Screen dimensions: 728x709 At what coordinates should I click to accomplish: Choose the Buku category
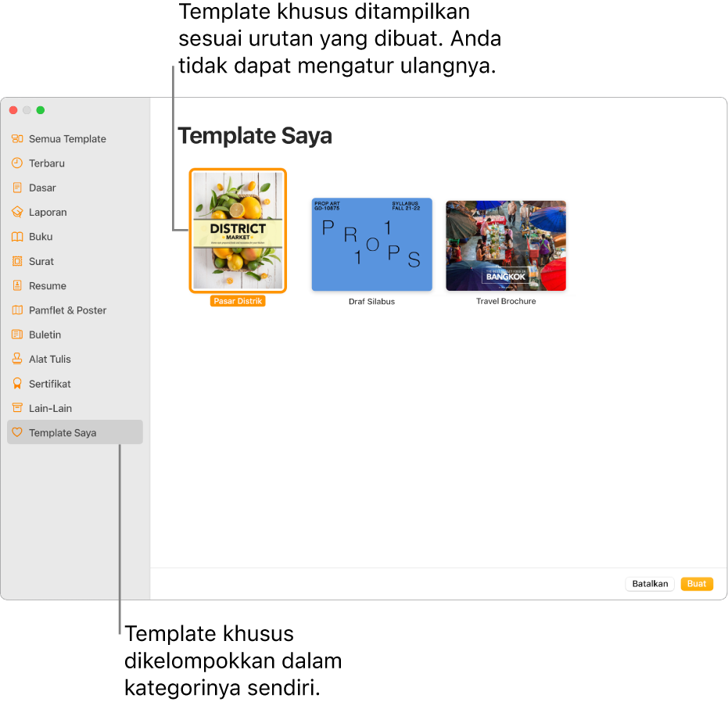(x=41, y=237)
